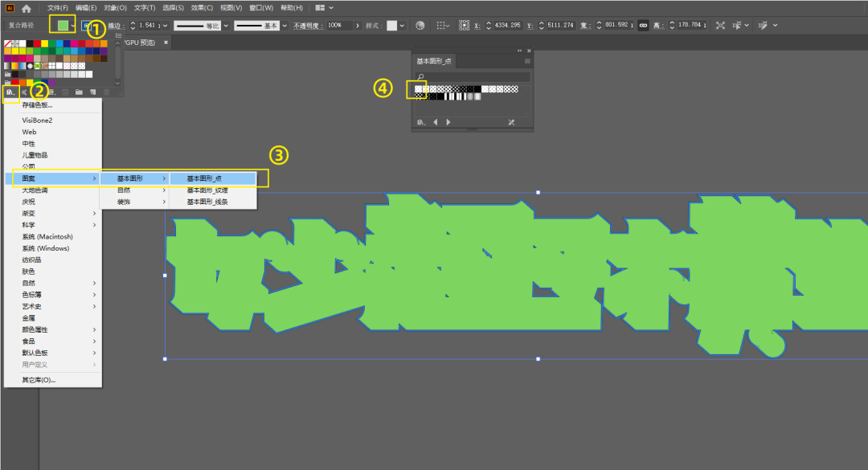Click the Illustrator home icon
868x470 pixels.
pos(26,8)
